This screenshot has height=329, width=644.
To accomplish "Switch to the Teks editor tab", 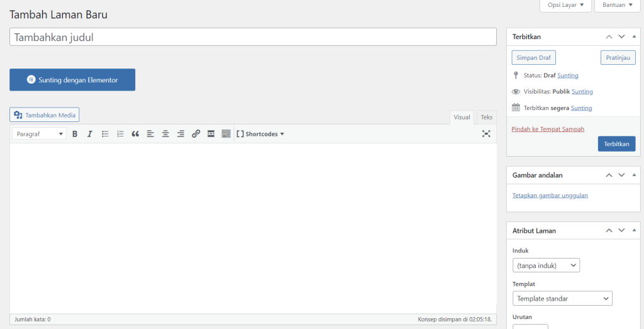I will pyautogui.click(x=486, y=118).
